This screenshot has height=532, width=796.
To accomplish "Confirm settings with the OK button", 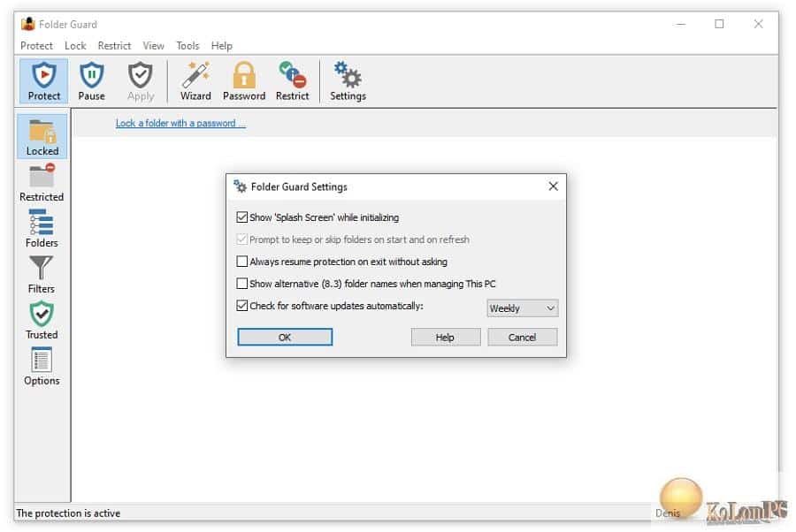I will coord(285,337).
